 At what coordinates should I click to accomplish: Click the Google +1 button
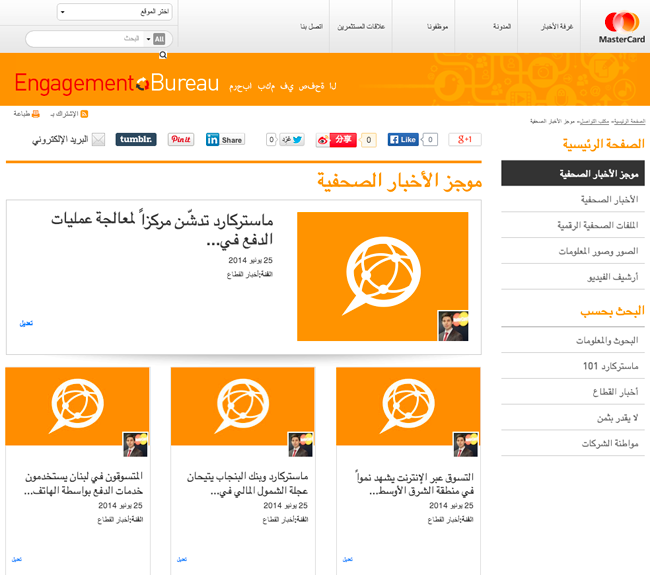pos(465,140)
